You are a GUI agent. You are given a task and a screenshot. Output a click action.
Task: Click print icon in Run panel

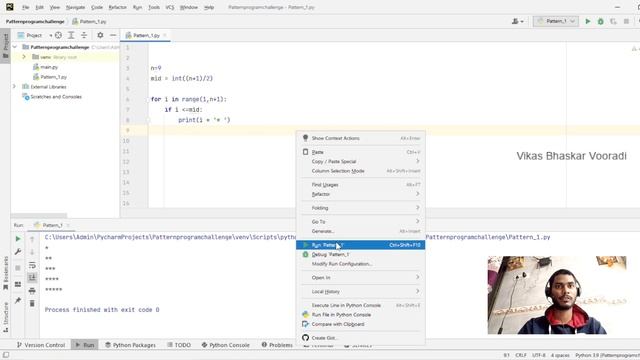click(x=32, y=291)
